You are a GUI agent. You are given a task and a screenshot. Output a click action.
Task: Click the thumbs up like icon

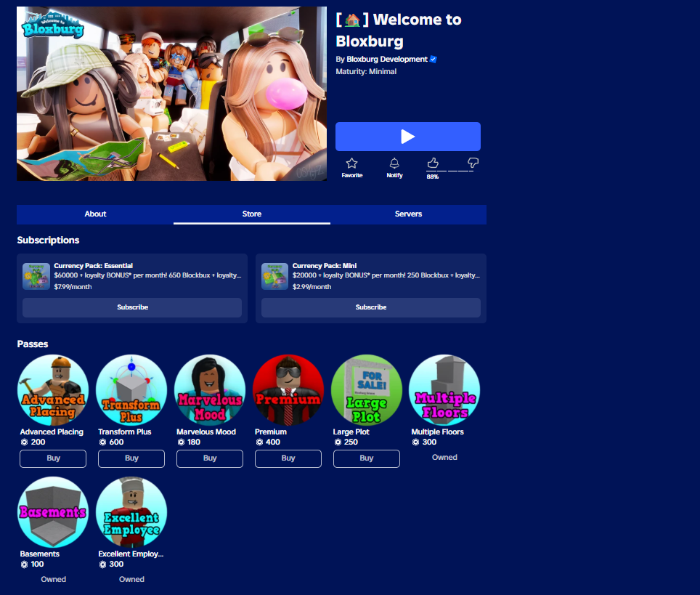pos(433,163)
